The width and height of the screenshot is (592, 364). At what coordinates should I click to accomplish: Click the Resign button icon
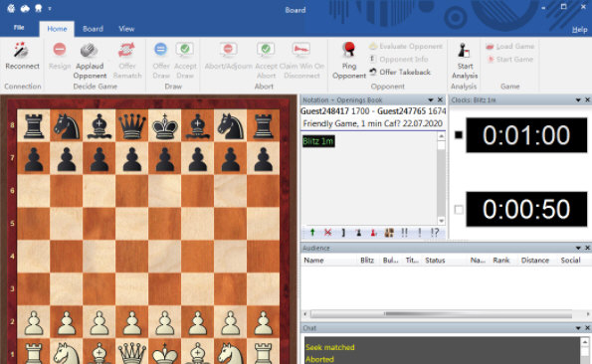(60, 49)
